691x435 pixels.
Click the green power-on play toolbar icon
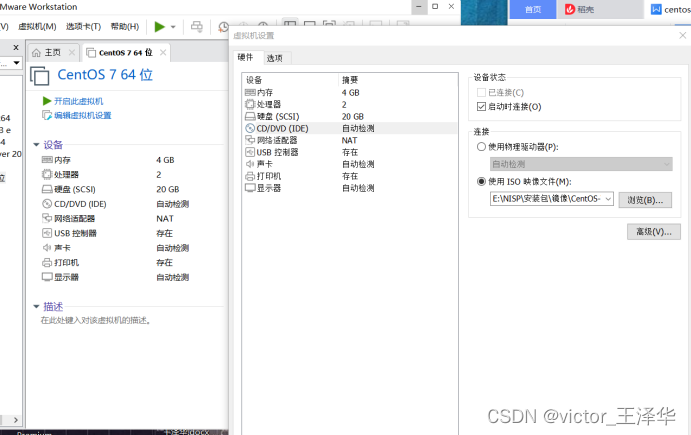click(x=160, y=27)
